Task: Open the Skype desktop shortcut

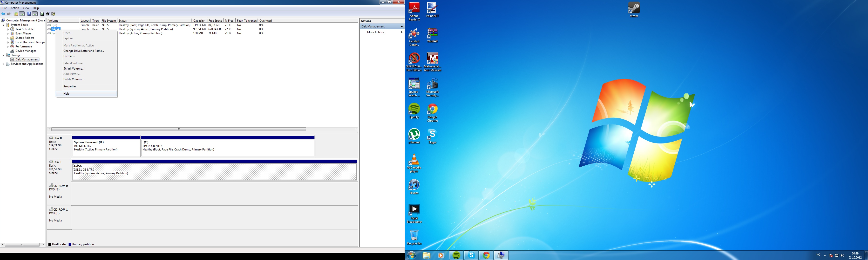Action: pos(432,136)
